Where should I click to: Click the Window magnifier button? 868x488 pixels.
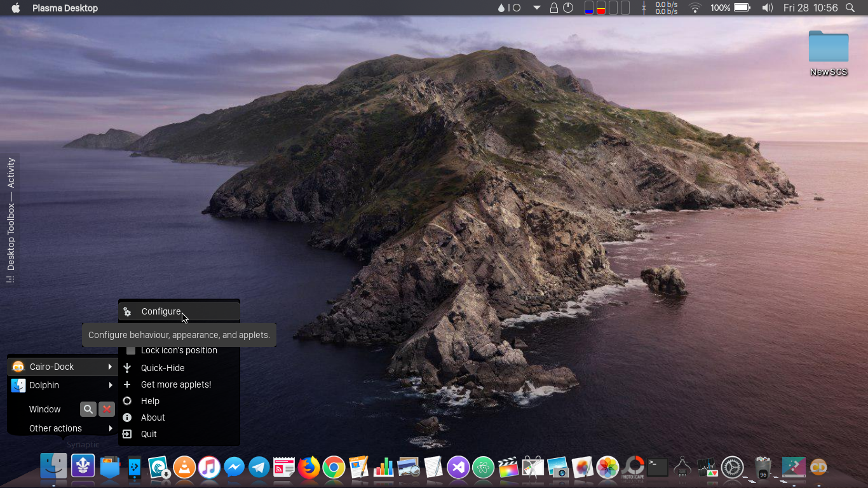coord(88,409)
